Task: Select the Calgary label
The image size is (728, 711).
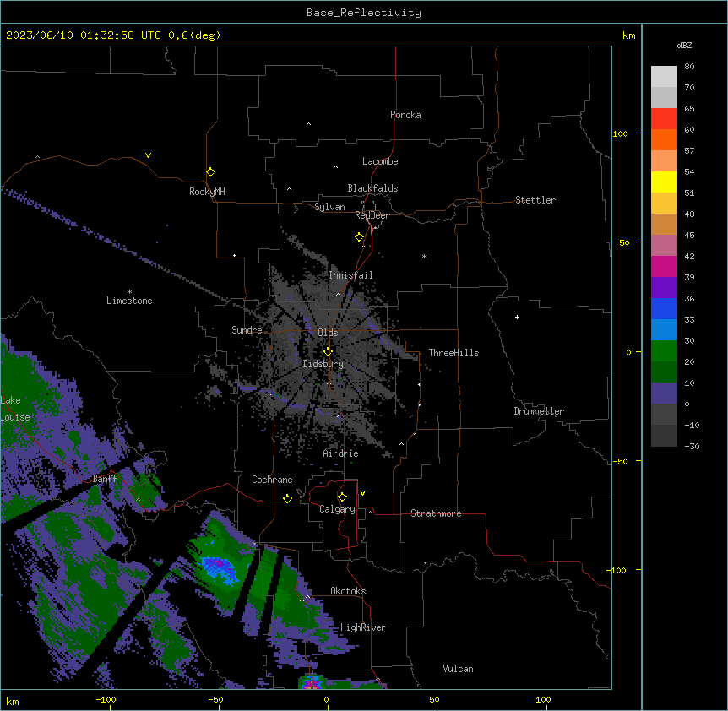Action: (337, 509)
